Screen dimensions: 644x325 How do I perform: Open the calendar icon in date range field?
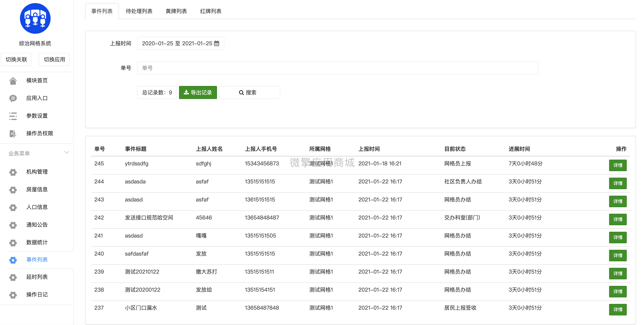217,43
